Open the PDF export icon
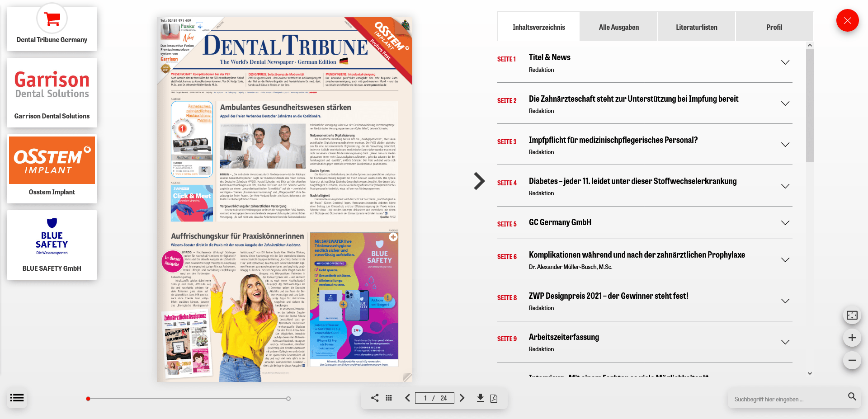 494,398
